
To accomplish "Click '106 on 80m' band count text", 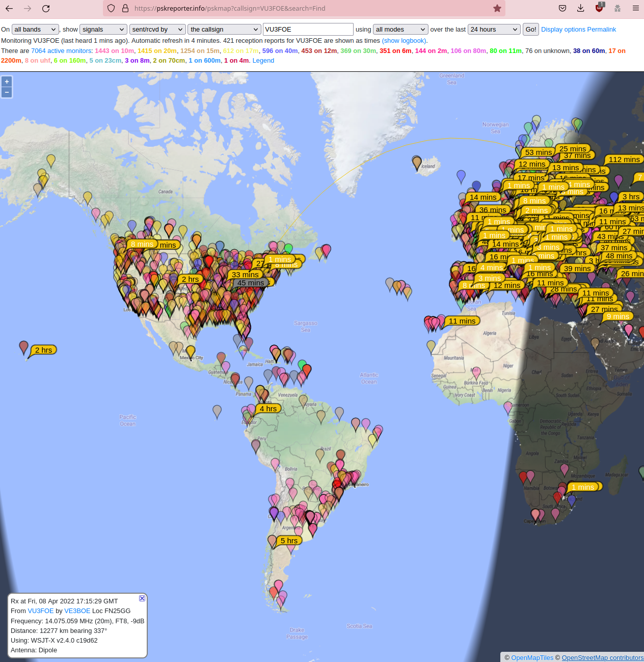I will pyautogui.click(x=468, y=51).
